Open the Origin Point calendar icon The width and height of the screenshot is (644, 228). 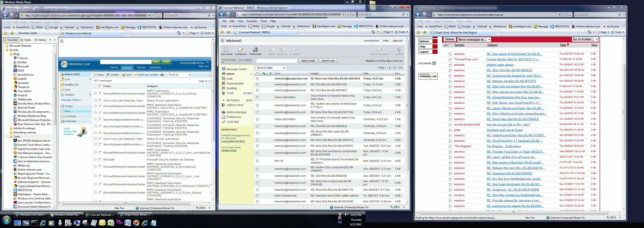click(434, 64)
